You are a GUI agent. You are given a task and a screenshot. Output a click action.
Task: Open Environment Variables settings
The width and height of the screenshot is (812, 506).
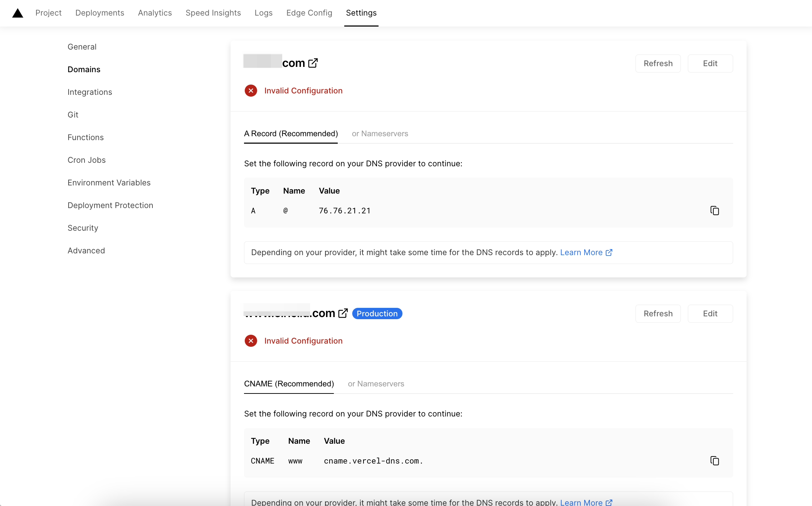109,183
